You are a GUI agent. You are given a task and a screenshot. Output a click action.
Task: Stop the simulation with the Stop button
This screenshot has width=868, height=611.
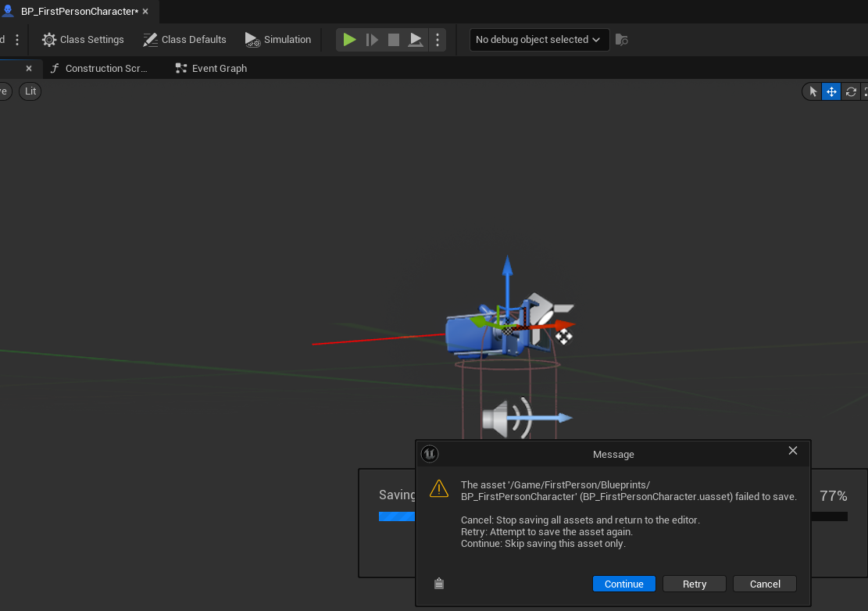[x=394, y=40]
